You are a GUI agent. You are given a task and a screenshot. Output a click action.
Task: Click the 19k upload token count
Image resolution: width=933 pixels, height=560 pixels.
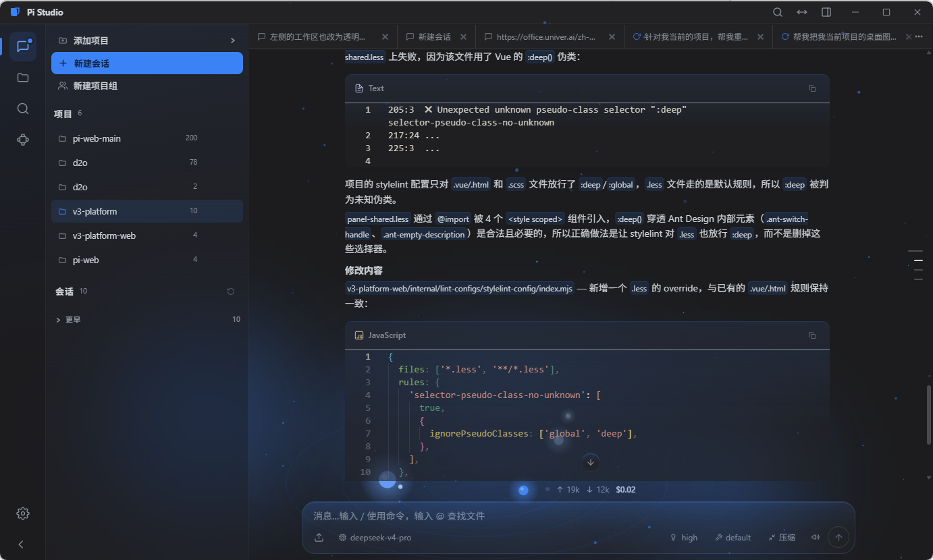(x=568, y=490)
